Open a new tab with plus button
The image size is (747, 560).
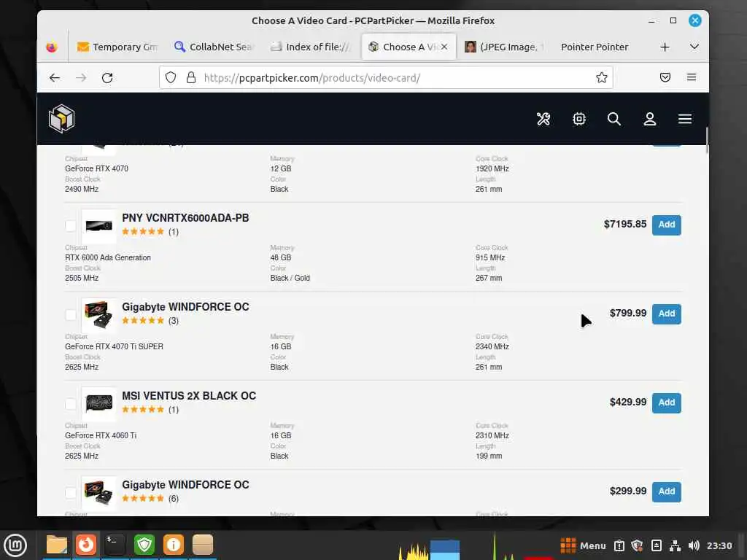[x=665, y=47]
